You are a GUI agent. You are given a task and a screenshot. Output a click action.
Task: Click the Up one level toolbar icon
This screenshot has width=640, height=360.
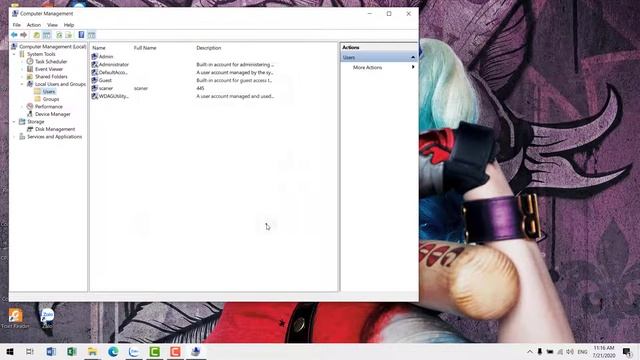click(37, 35)
